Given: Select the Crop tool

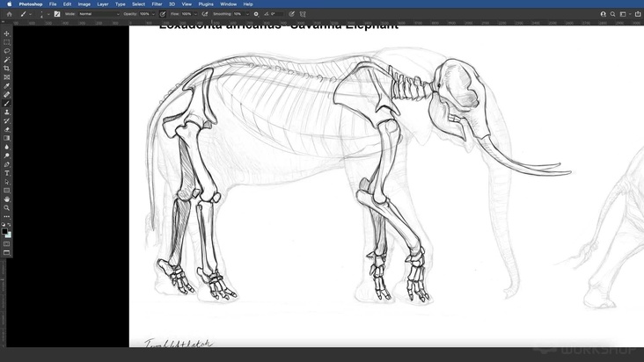Looking at the screenshot, I should click(6, 69).
